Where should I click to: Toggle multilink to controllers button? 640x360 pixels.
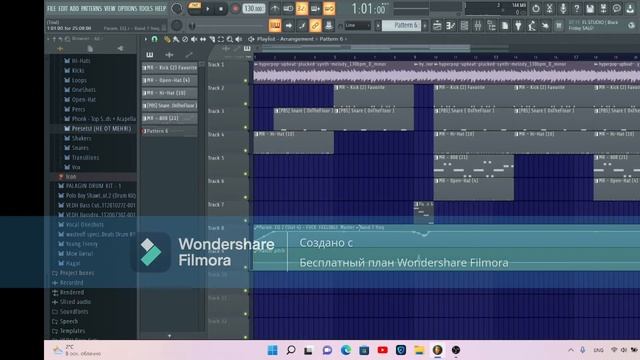point(316,26)
